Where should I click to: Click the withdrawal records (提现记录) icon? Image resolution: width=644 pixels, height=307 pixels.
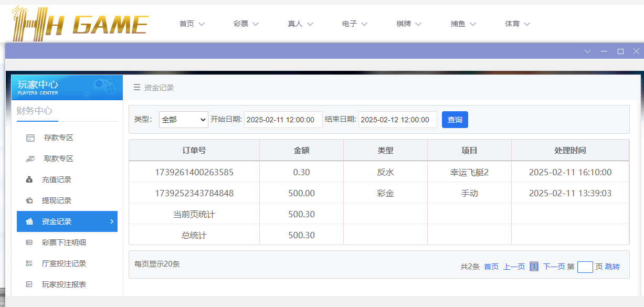point(29,200)
